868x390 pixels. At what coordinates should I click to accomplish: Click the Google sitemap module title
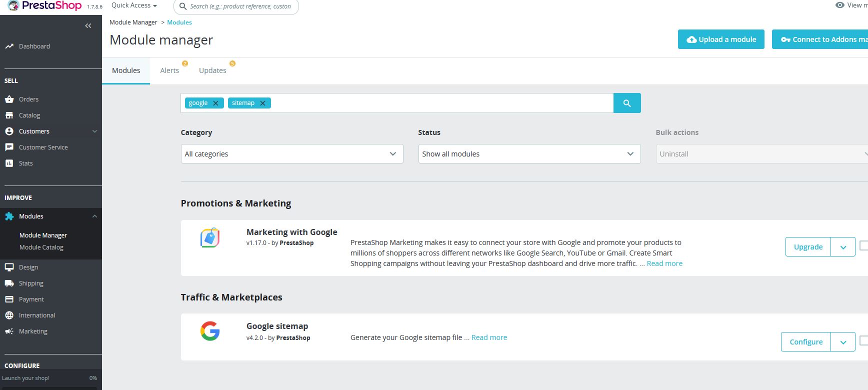(277, 326)
